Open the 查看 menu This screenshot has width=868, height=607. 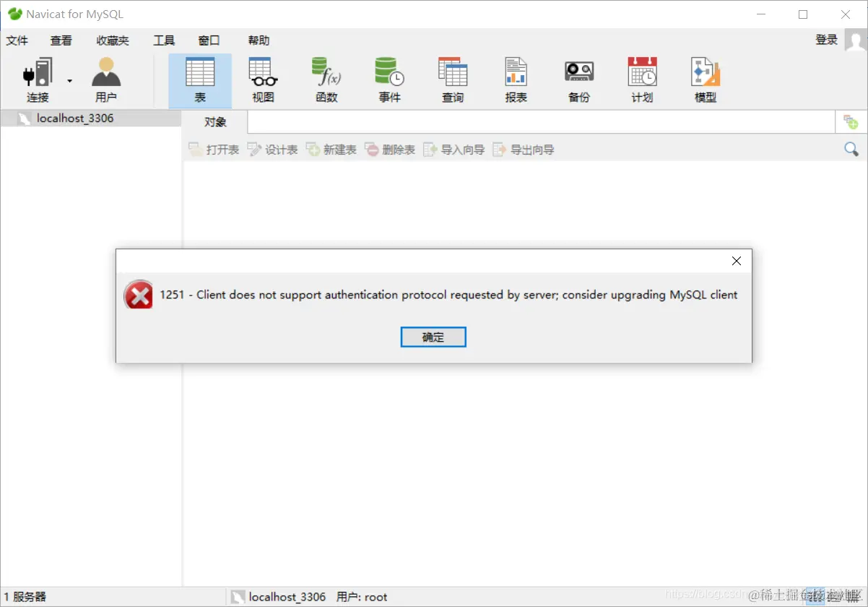coord(61,40)
